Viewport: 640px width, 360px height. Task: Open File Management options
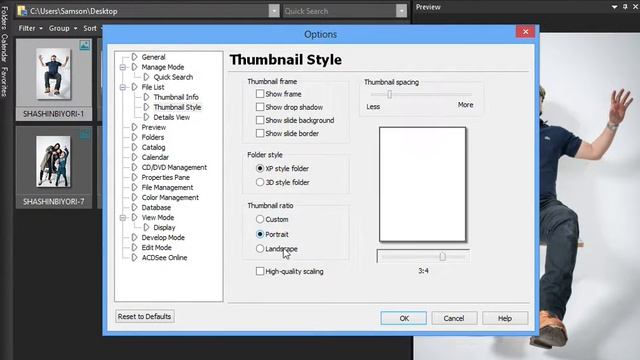167,187
